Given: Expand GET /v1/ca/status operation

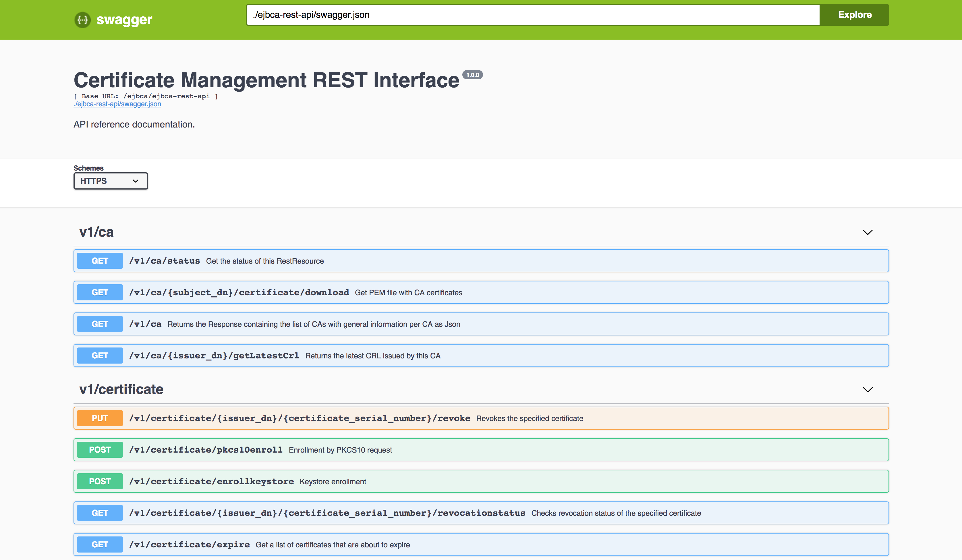Looking at the screenshot, I should 164,261.
